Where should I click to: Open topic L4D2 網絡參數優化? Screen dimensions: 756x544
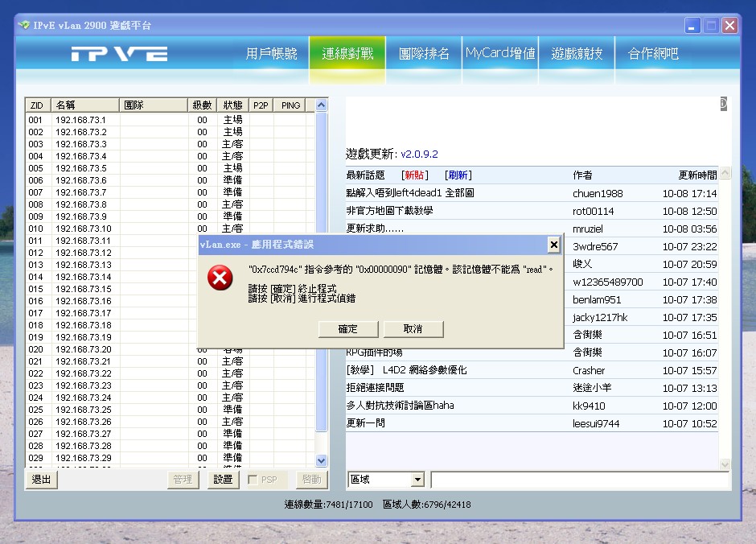pyautogui.click(x=406, y=370)
